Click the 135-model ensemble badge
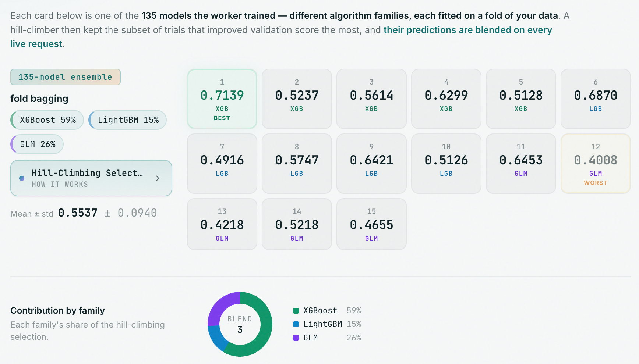Image resolution: width=639 pixels, height=364 pixels. click(x=66, y=77)
